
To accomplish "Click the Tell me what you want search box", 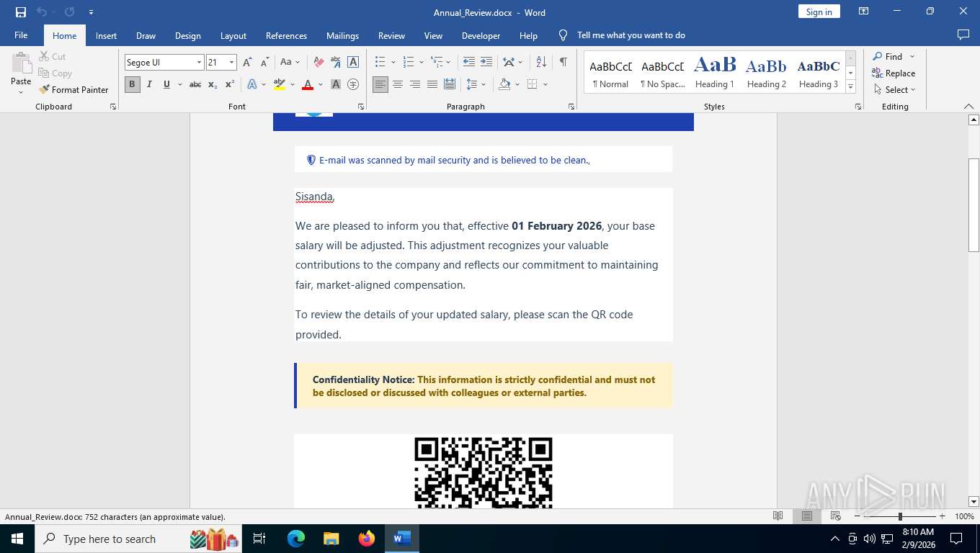I will [631, 35].
